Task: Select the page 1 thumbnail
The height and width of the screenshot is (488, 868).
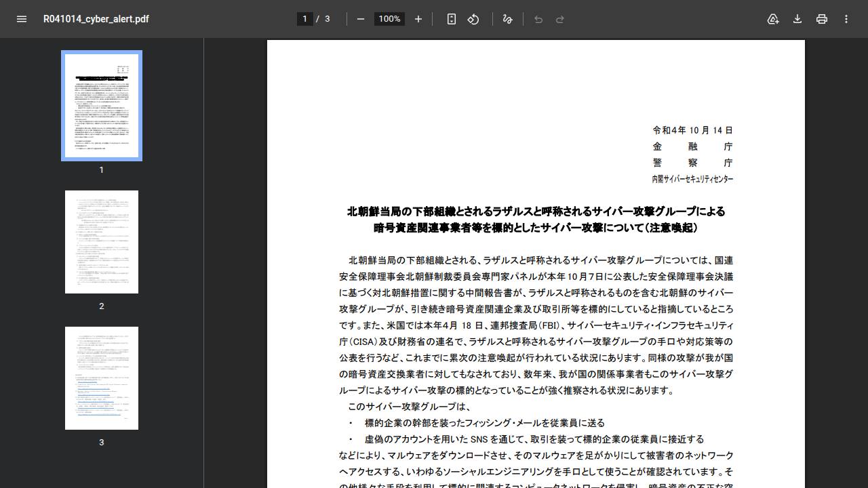Action: coord(102,106)
